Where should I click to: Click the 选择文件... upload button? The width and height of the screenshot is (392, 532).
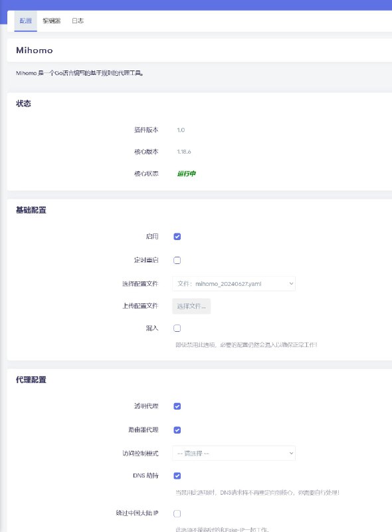191,306
